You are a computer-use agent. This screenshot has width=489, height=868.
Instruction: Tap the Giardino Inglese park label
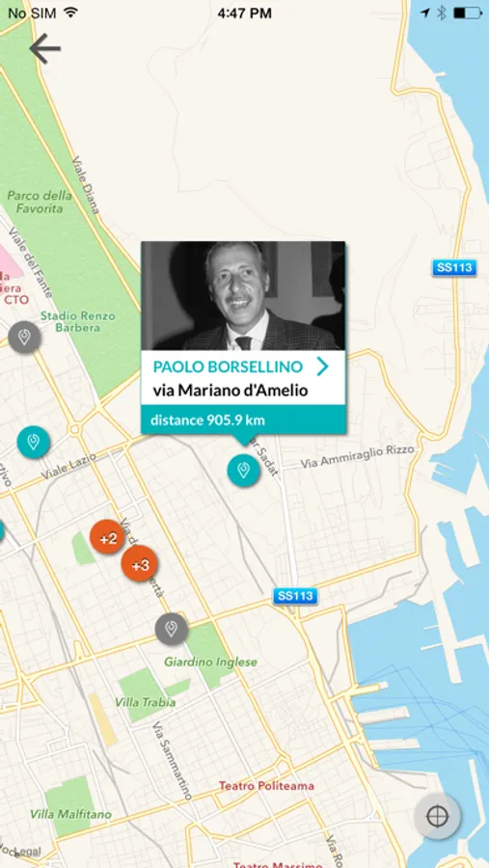211,662
